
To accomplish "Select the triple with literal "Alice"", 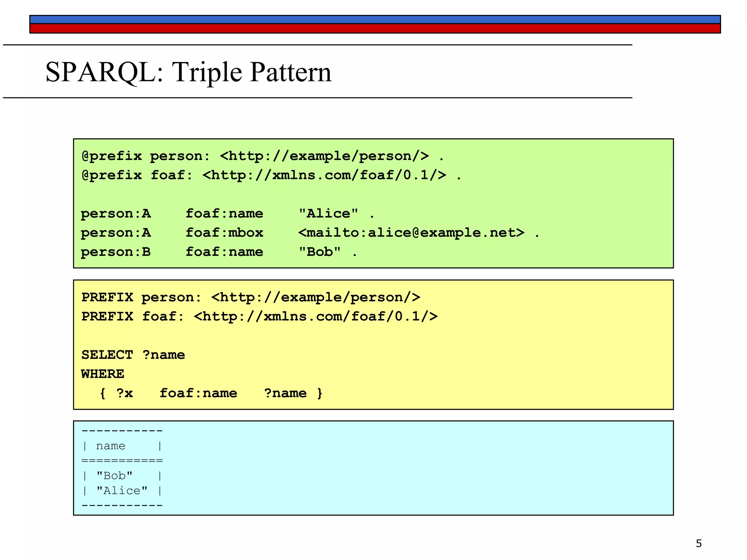I will tap(228, 214).
